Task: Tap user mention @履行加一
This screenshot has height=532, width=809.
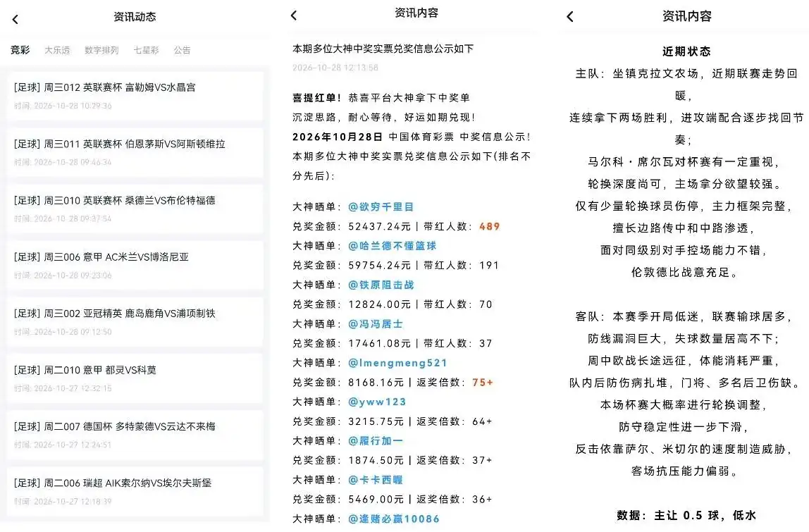Action: coord(375,440)
